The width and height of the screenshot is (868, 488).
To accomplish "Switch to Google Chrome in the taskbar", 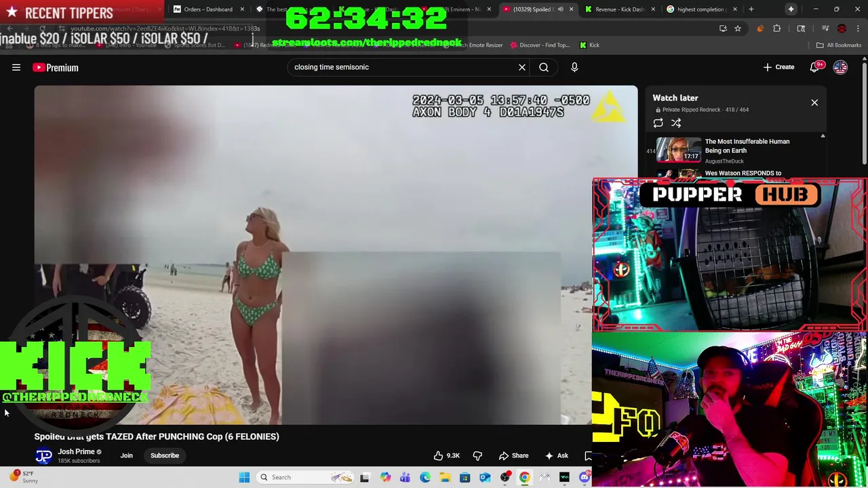I will pyautogui.click(x=525, y=477).
